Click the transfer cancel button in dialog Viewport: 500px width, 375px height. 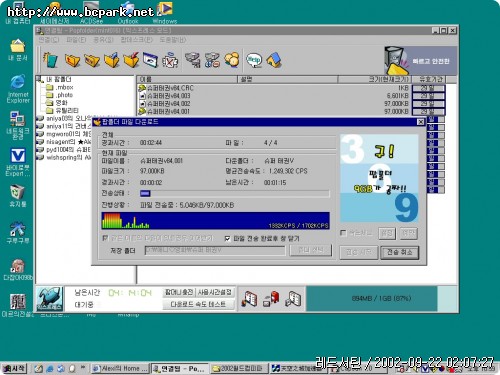coord(399,253)
